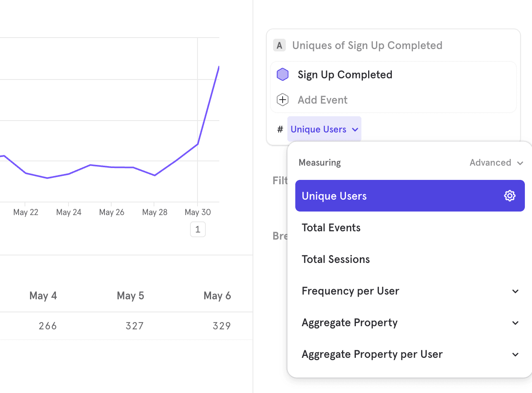Click the Uniques of Sign Up Completed title
Image resolution: width=532 pixels, height=393 pixels.
point(367,45)
